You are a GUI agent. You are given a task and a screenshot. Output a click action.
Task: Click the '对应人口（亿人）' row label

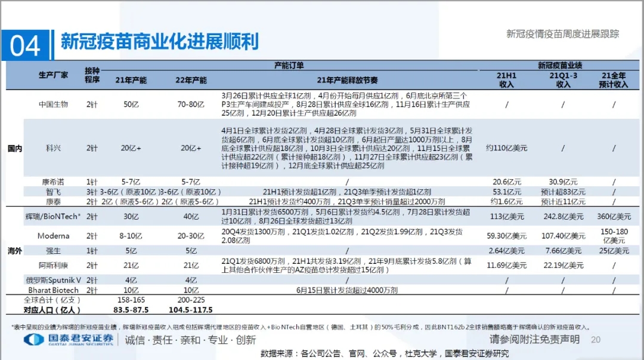(x=52, y=310)
